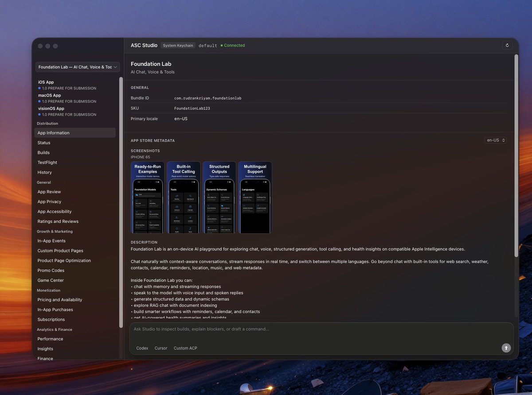The width and height of the screenshot is (532, 395).
Task: Click the Connected status indicator
Action: [233, 45]
